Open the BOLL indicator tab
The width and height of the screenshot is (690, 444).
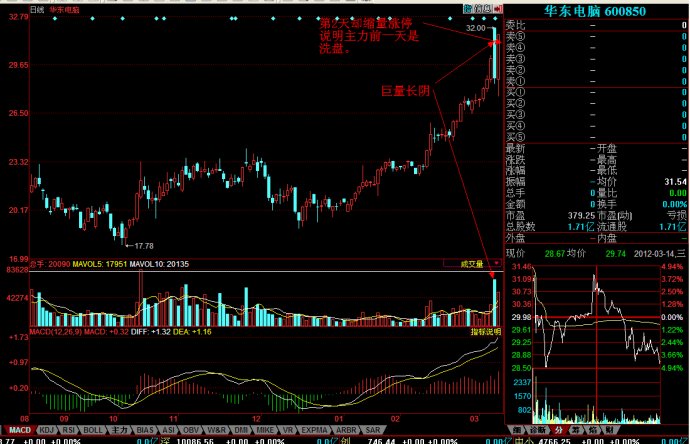pyautogui.click(x=92, y=430)
